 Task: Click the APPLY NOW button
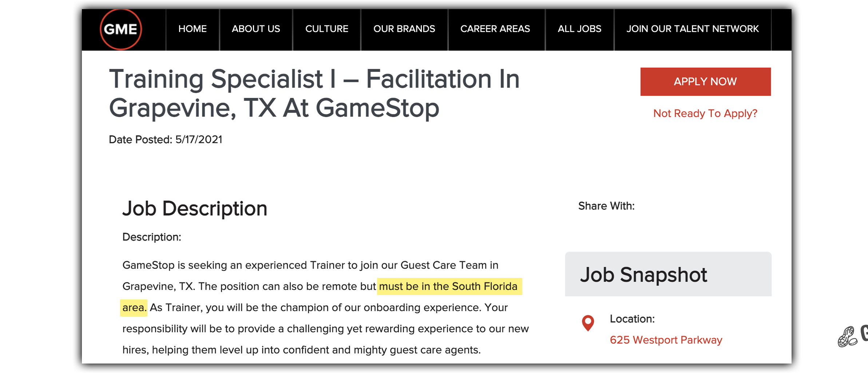point(705,82)
